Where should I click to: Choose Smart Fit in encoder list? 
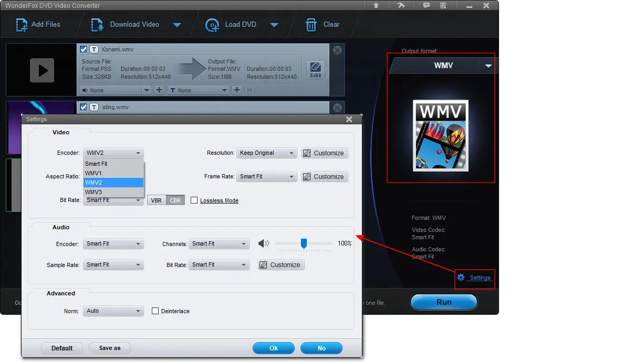click(113, 164)
